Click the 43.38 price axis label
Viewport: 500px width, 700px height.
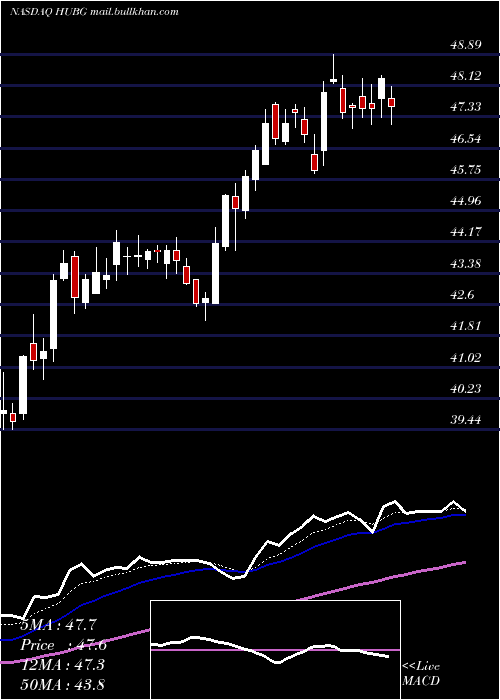click(466, 264)
